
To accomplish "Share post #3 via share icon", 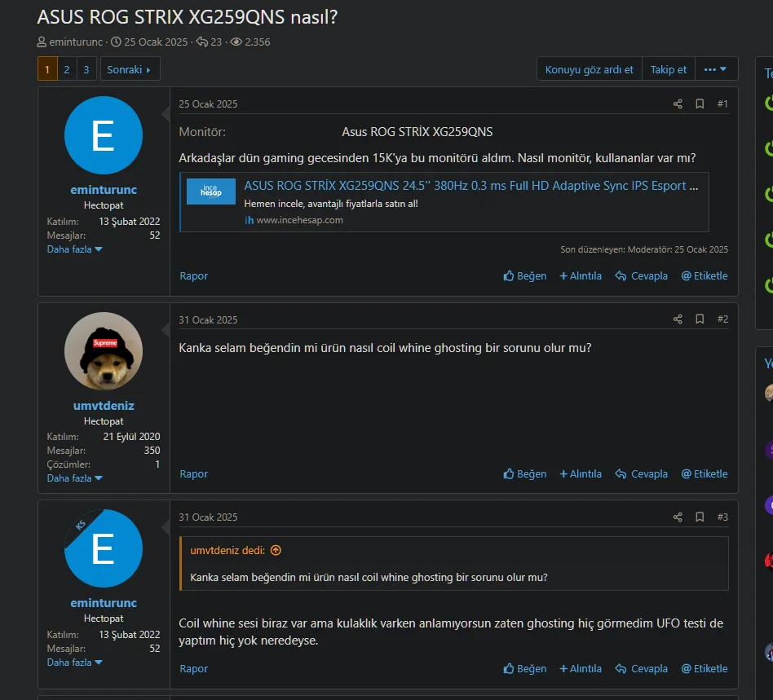I will 678,517.
